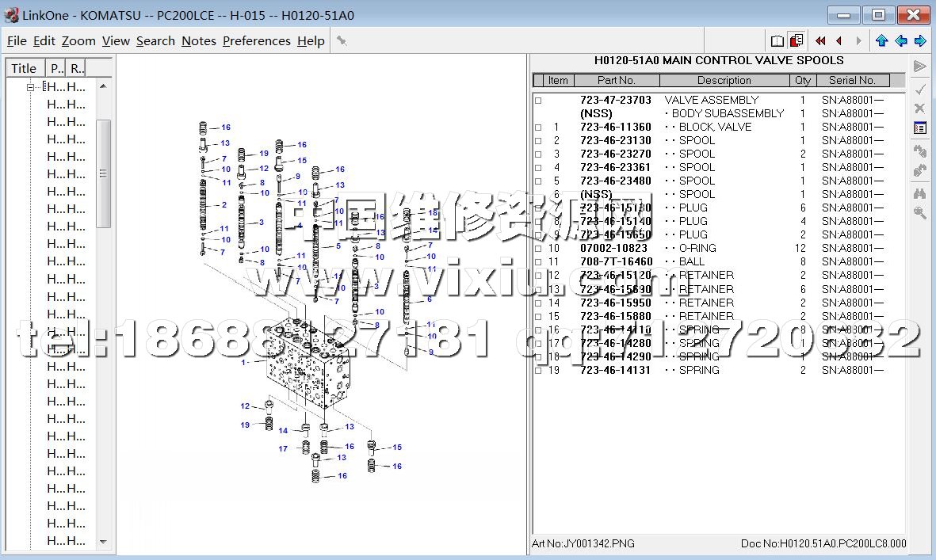The height and width of the screenshot is (560, 936).
Task: Click the red pages icon in toolbar
Action: point(797,41)
